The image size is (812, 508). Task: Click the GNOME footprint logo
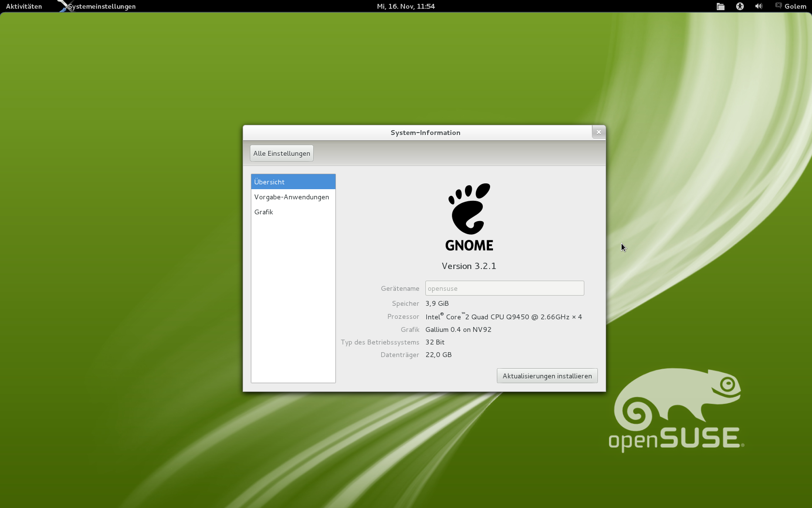(469, 217)
